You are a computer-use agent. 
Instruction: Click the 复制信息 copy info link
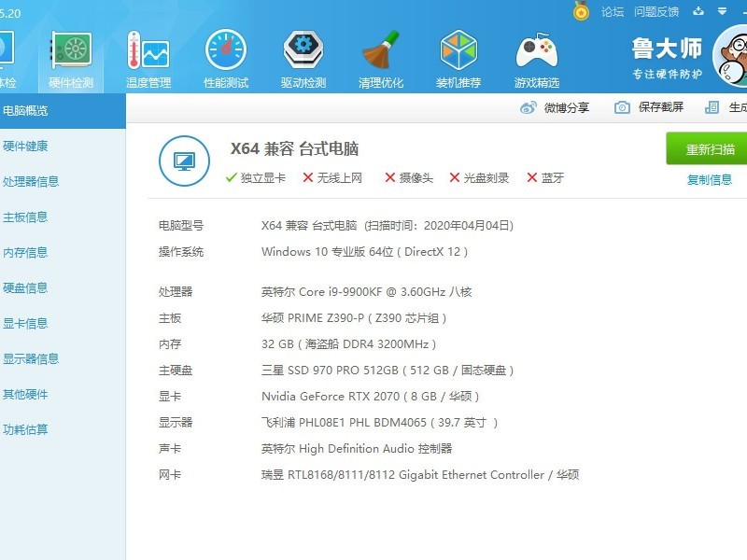pyautogui.click(x=710, y=180)
